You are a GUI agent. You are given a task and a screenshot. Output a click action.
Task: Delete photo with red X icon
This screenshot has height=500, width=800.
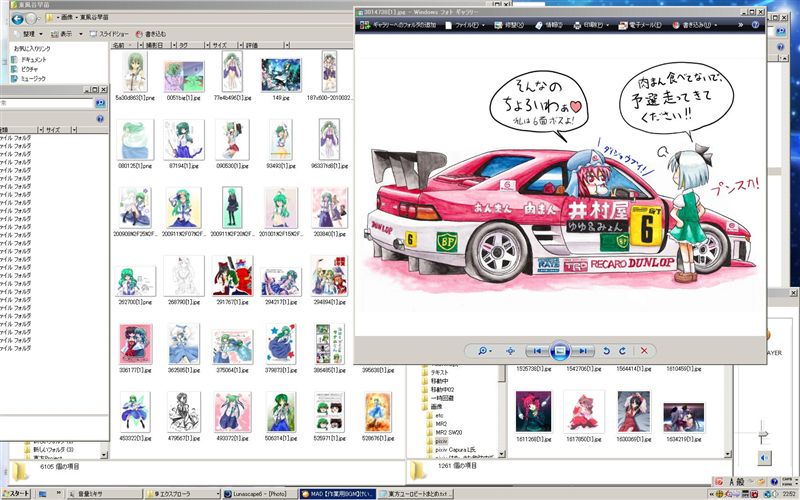coord(644,351)
